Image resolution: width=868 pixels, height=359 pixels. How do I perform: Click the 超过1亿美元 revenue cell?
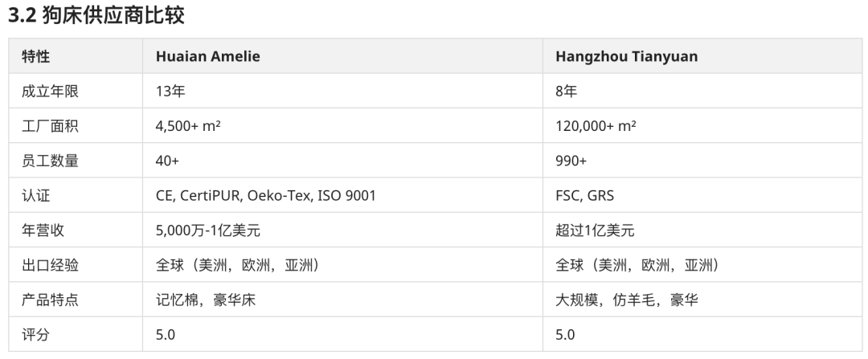click(x=702, y=230)
